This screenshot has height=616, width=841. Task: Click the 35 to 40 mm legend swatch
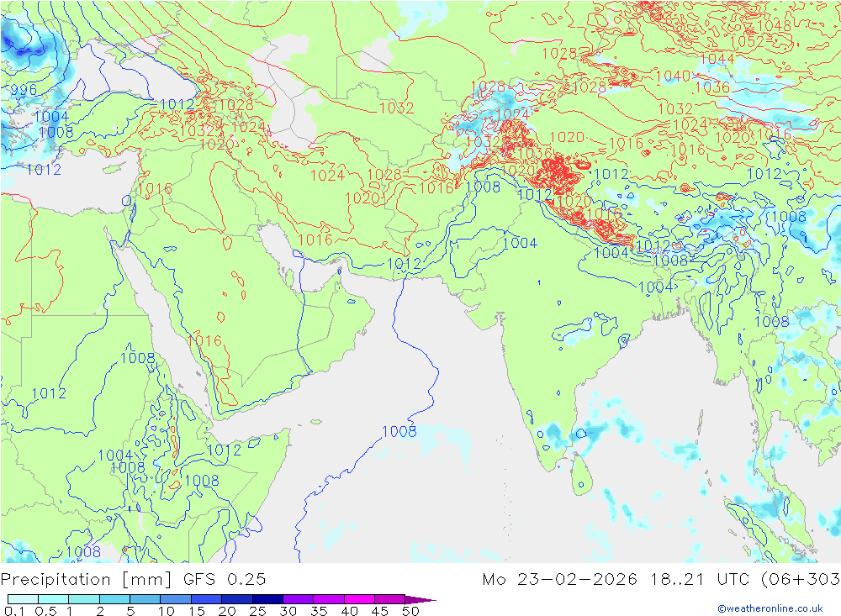pos(329,599)
